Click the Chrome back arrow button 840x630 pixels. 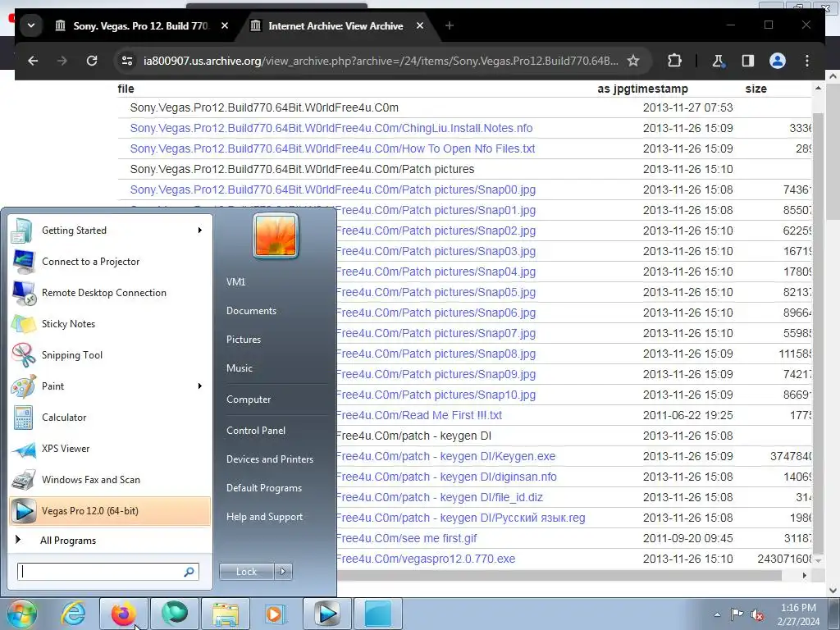tap(33, 61)
